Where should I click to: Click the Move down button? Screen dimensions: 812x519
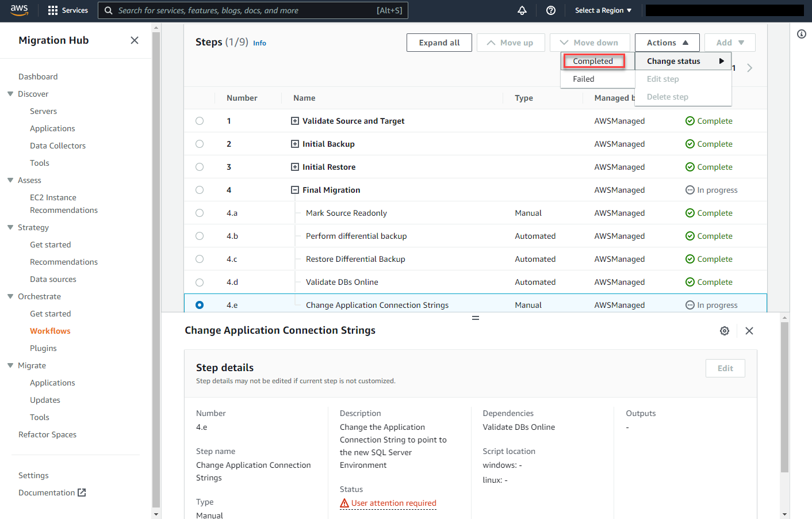click(590, 43)
